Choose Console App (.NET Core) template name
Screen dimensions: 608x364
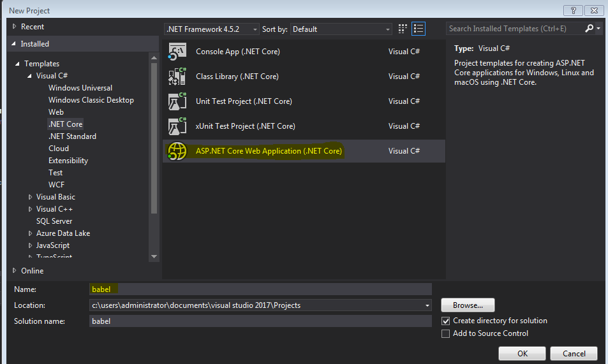click(x=238, y=52)
